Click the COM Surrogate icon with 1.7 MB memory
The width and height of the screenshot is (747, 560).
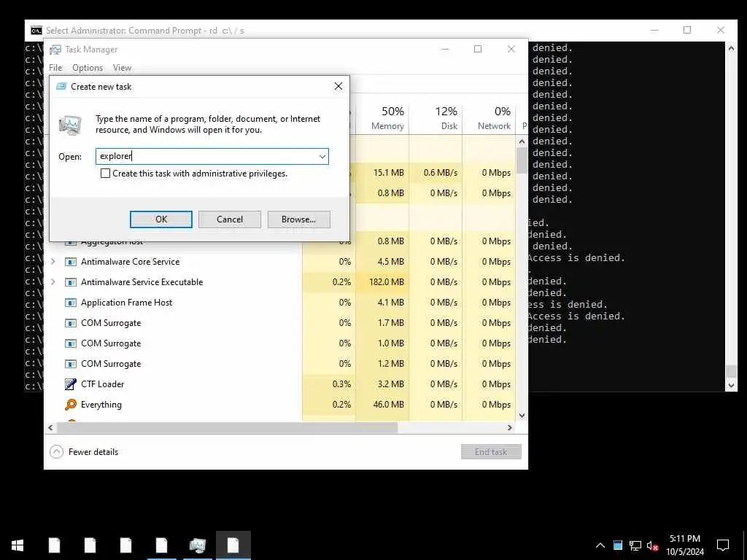[x=71, y=323]
